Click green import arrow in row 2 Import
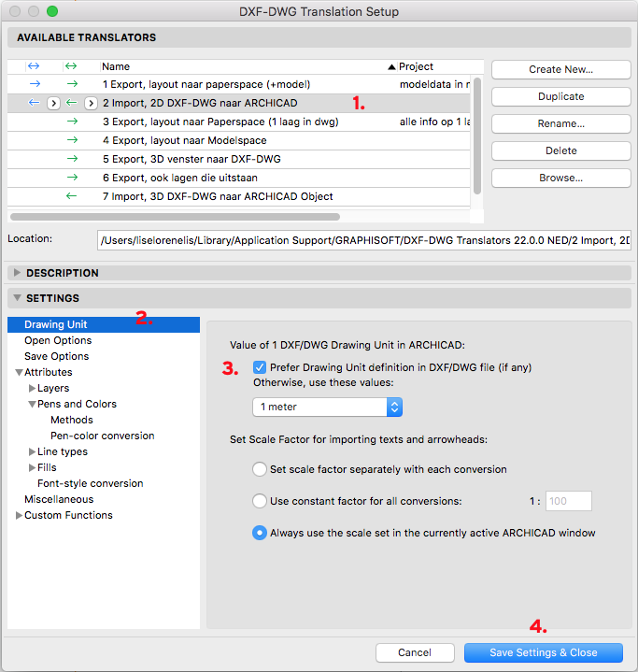The height and width of the screenshot is (672, 638). pyautogui.click(x=72, y=103)
